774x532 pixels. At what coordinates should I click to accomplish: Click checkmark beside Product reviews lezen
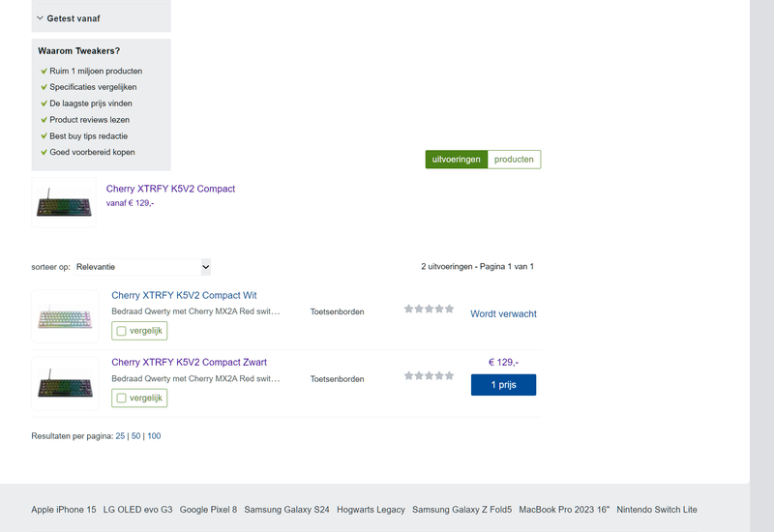coord(44,120)
